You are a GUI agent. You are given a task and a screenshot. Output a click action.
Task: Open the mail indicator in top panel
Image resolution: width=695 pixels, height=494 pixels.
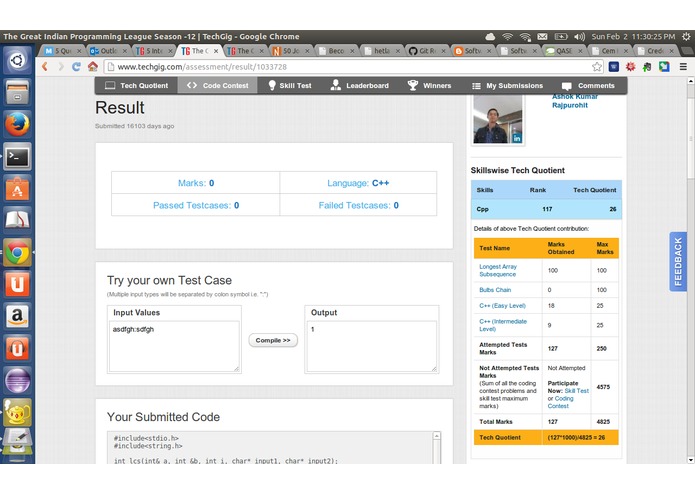542,37
